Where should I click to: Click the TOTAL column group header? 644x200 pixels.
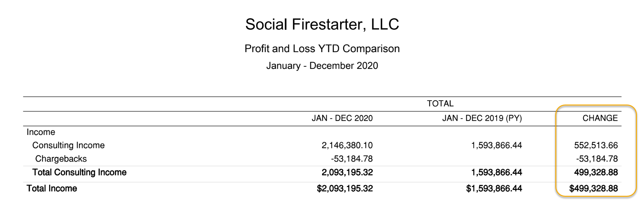(x=440, y=104)
